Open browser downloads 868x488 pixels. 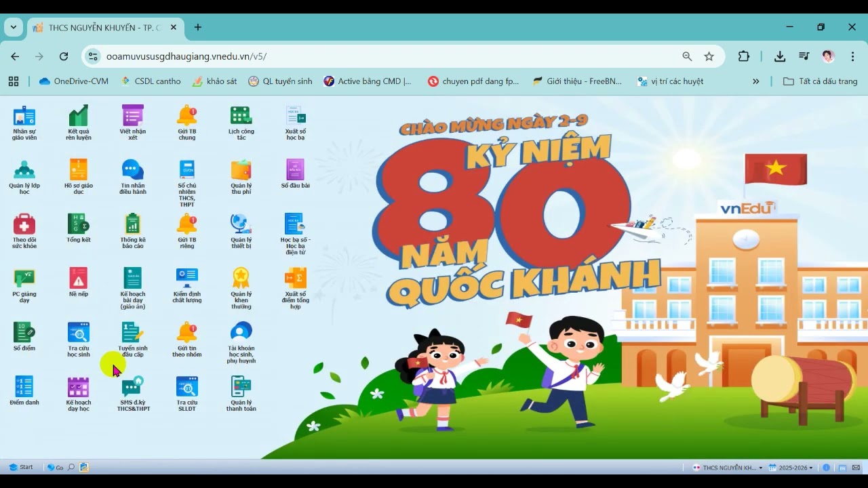tap(780, 56)
